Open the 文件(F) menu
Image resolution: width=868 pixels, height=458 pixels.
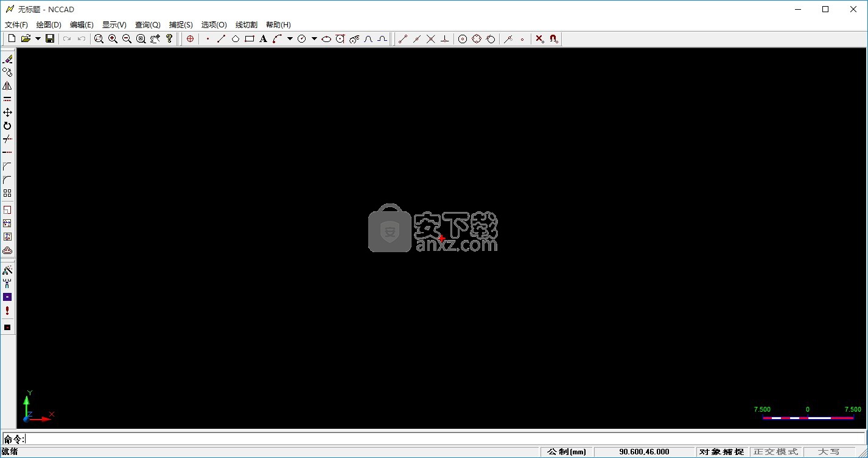point(16,25)
